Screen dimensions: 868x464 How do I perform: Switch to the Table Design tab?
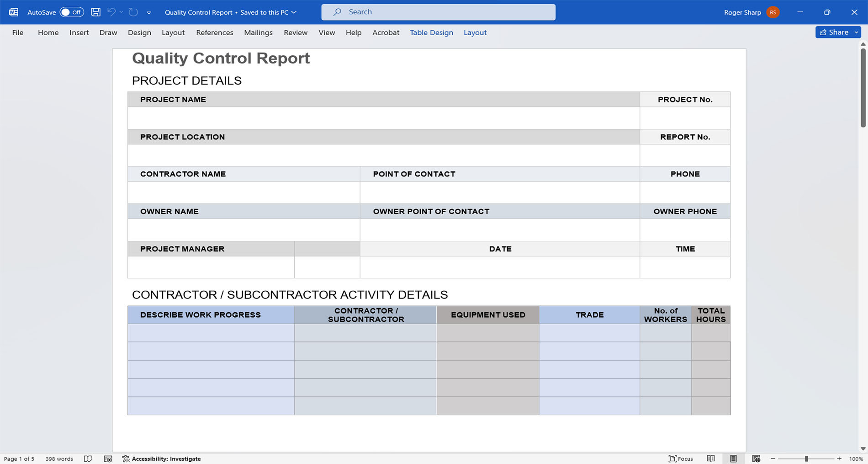pos(431,32)
